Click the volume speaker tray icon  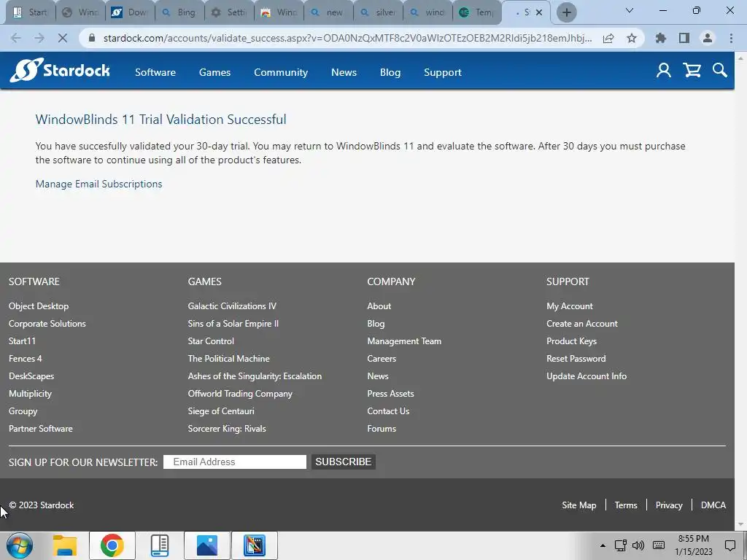638,545
